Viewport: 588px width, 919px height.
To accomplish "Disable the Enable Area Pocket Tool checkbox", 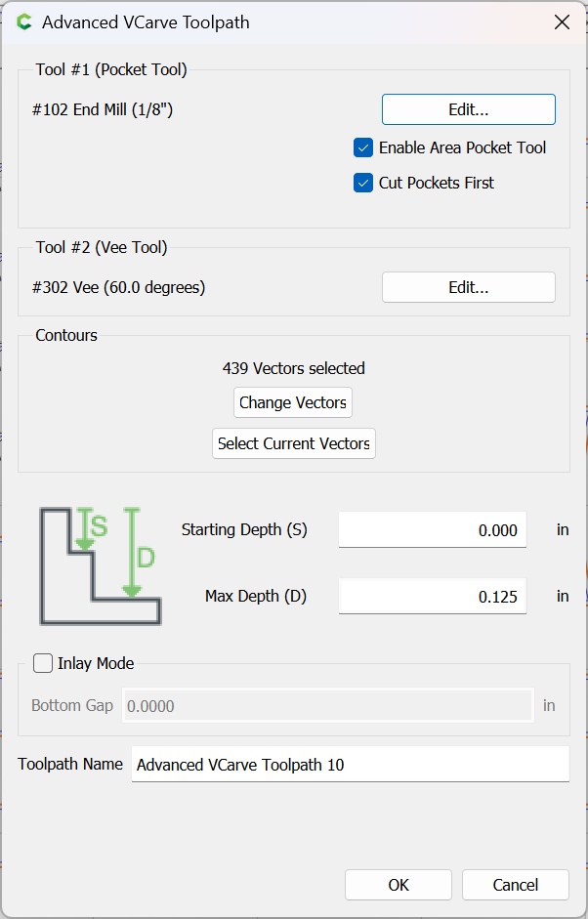I will (x=363, y=148).
